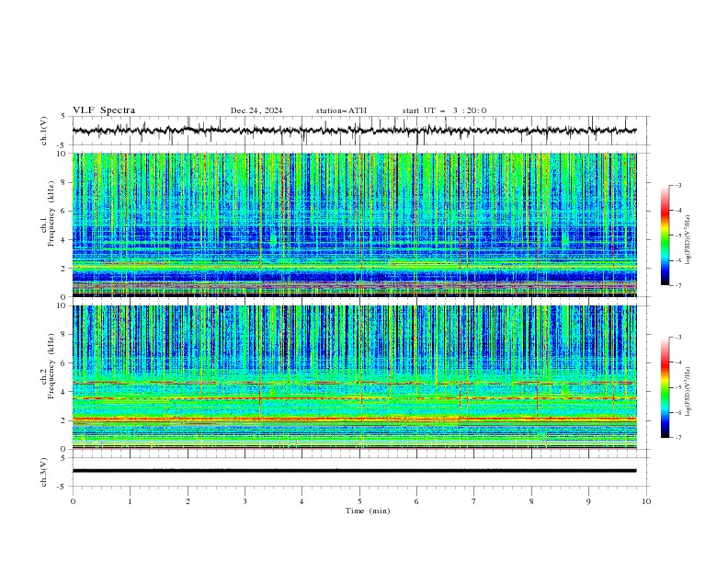Image resolution: width=728 pixels, height=563 pixels.
Task: Click the ch.2 VLF spectrogram panel
Action: [x=354, y=377]
